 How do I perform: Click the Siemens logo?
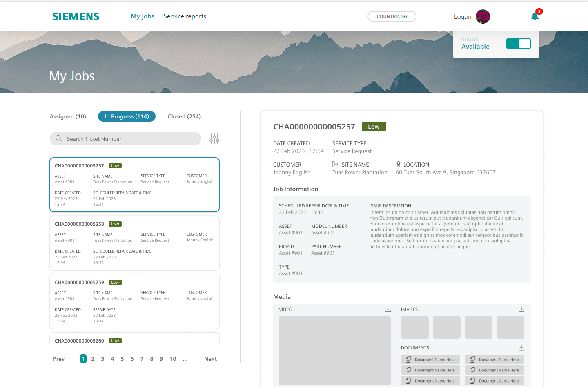pyautogui.click(x=76, y=16)
